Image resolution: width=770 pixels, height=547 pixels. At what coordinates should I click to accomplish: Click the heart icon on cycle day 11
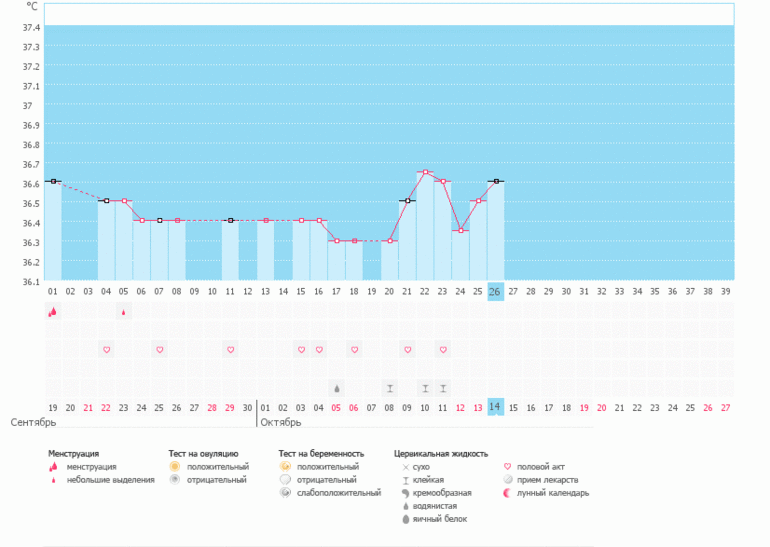click(x=230, y=349)
